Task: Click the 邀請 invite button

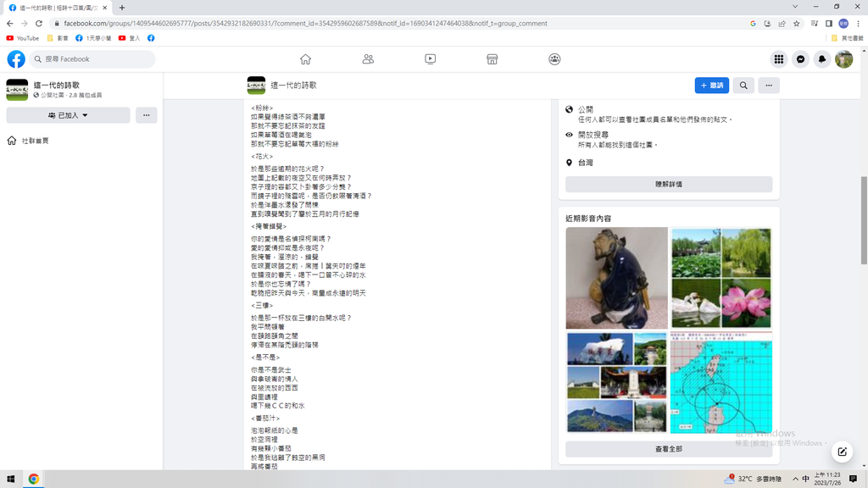Action: (711, 86)
